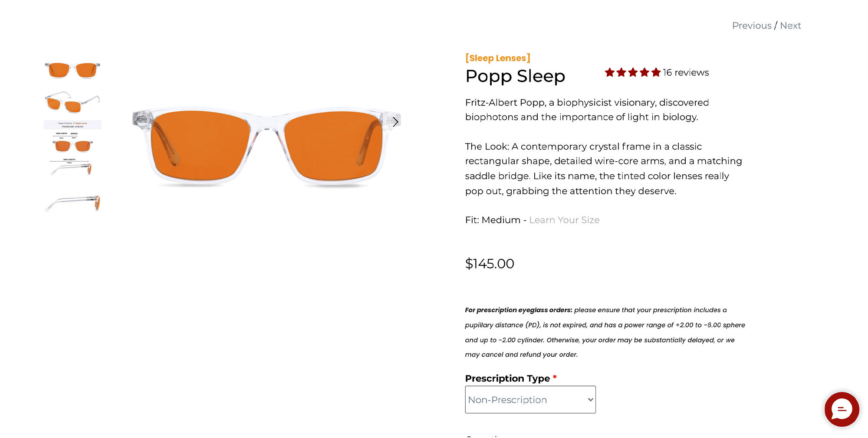Open the live chat bubble icon
Screen dimensions: 868x438
(x=842, y=409)
